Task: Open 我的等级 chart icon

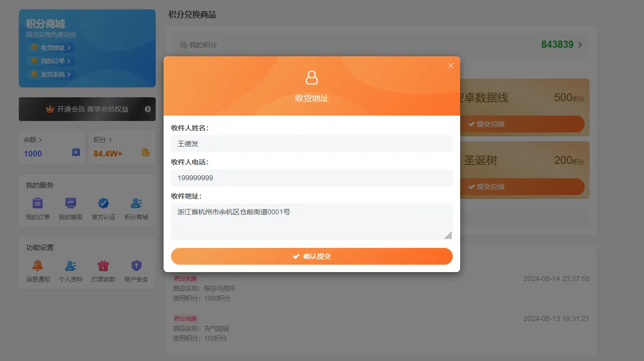Action: point(71,203)
